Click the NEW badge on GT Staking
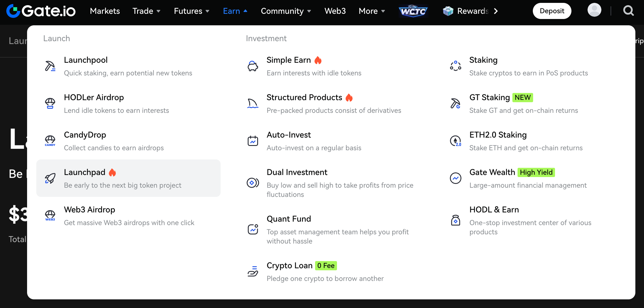This screenshot has width=644, height=308. click(522, 97)
